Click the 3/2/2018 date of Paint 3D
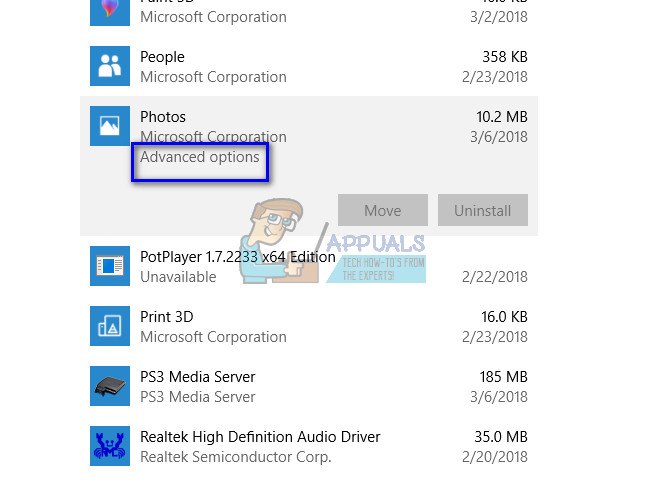The width and height of the screenshot is (664, 481). (x=499, y=17)
